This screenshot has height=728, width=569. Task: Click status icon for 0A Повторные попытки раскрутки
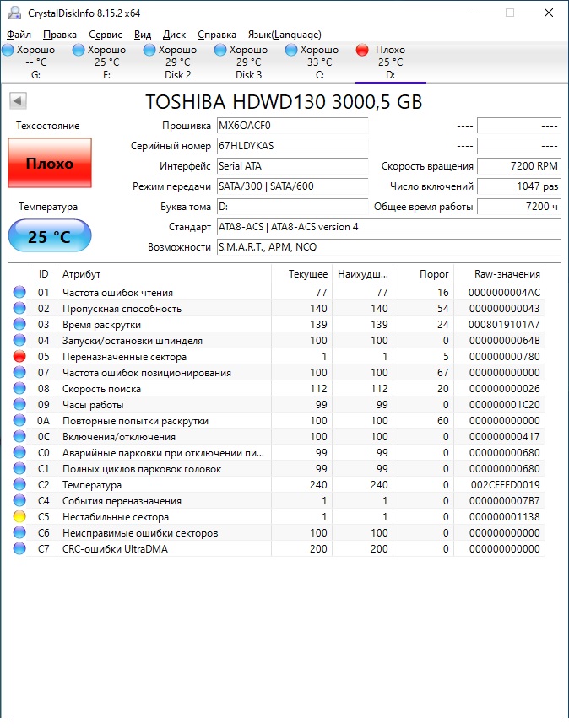pyautogui.click(x=19, y=420)
